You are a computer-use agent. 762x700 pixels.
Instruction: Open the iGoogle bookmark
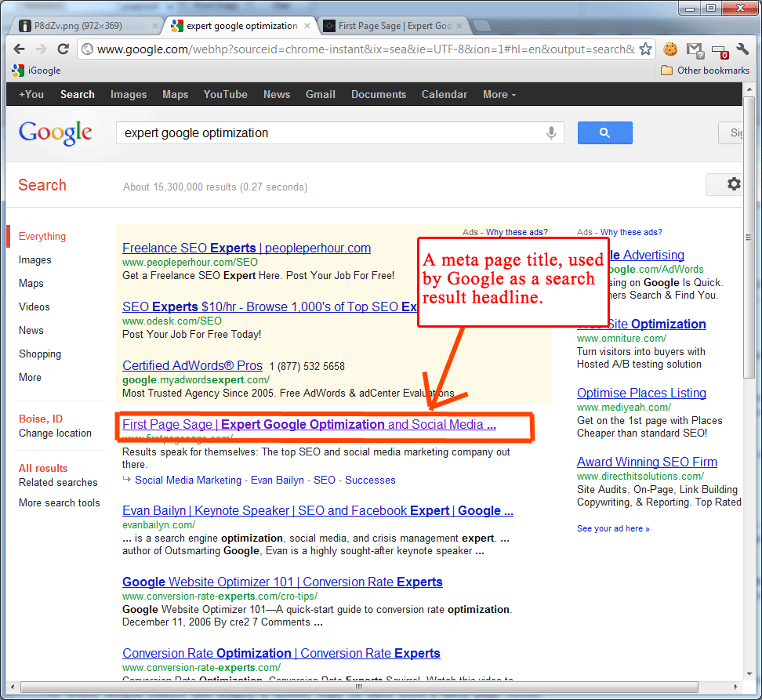[x=37, y=71]
